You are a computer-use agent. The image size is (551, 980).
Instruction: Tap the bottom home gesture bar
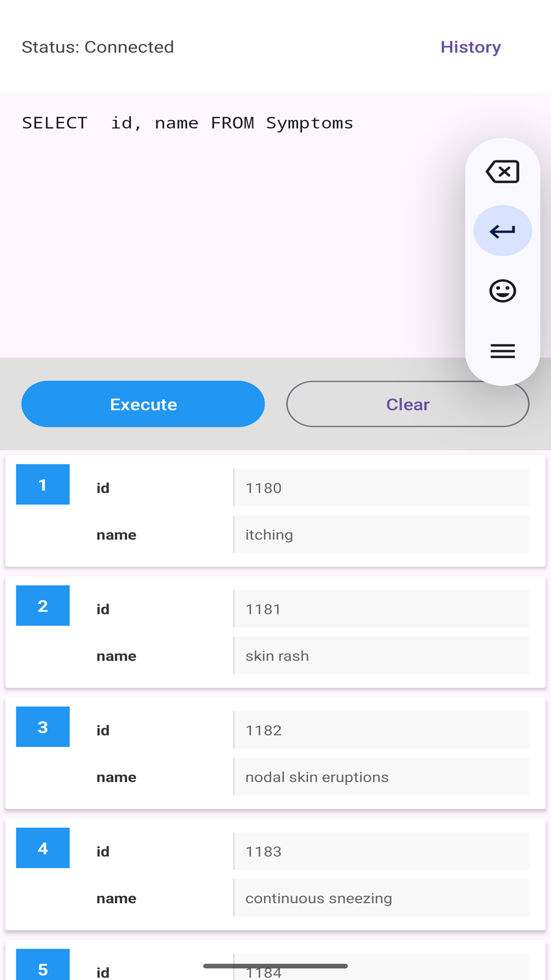coord(275,966)
